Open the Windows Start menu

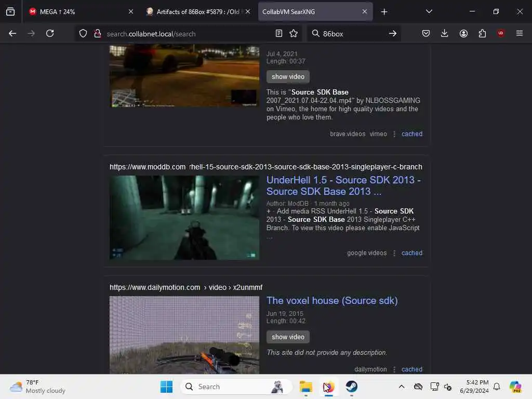166,387
